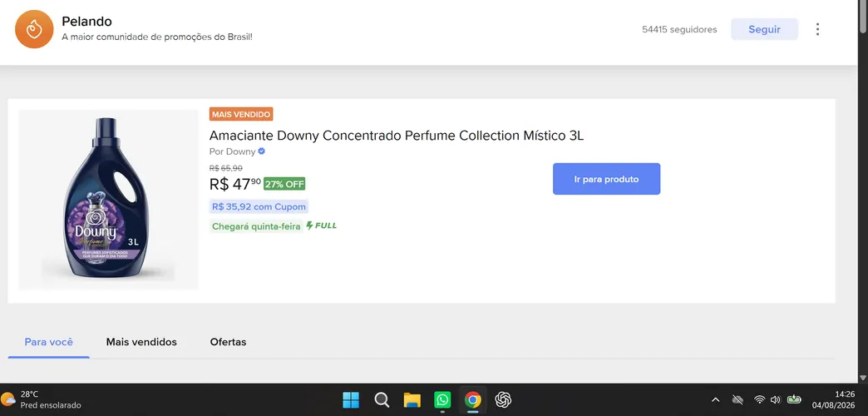
Task: Open the three-dot more options menu
Action: (817, 29)
